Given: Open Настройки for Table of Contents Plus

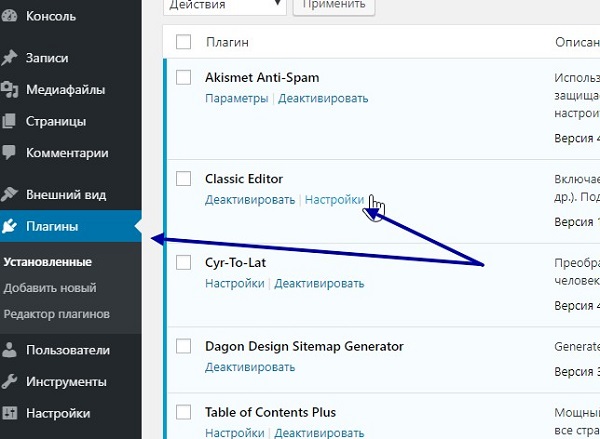Looking at the screenshot, I should pos(235,432).
